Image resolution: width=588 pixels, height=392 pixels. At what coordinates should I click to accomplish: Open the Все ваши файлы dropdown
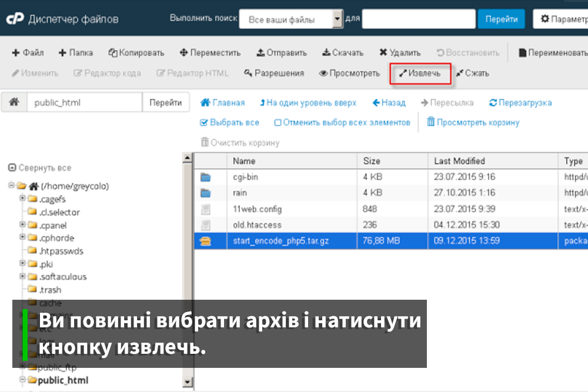pos(291,19)
